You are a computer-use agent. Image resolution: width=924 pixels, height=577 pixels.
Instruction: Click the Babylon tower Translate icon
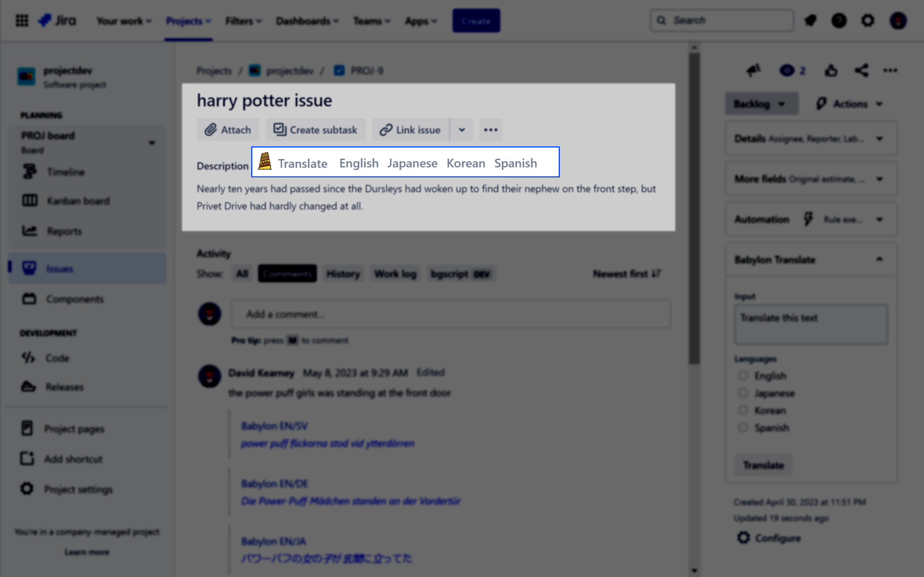coord(265,162)
